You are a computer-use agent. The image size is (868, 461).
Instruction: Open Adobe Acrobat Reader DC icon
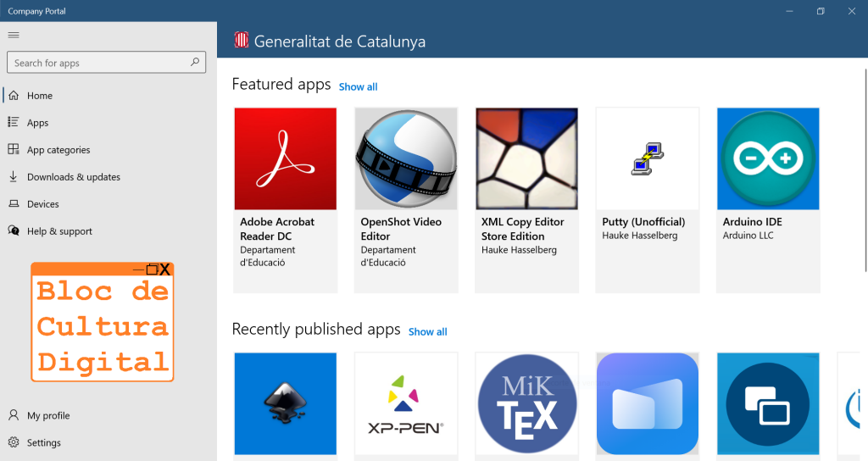pyautogui.click(x=285, y=159)
